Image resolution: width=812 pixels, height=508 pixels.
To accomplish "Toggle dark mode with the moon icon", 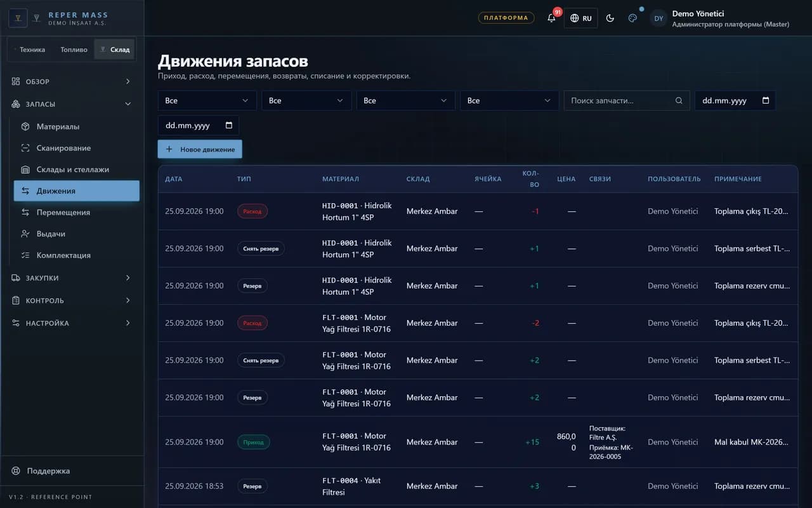I will click(x=610, y=18).
